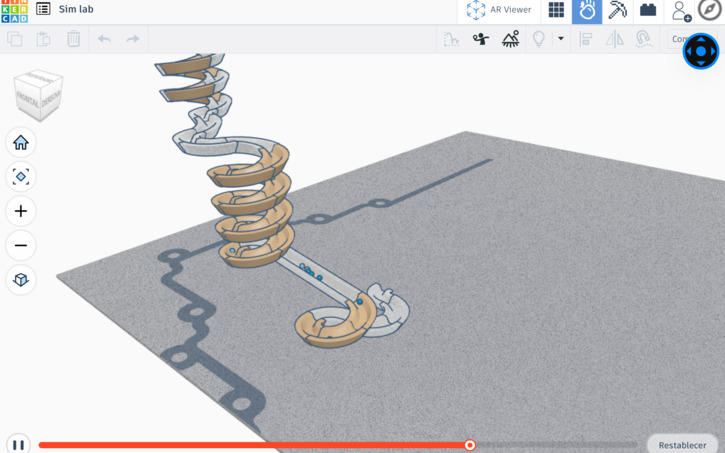Pause the simulation playback

pos(18,444)
